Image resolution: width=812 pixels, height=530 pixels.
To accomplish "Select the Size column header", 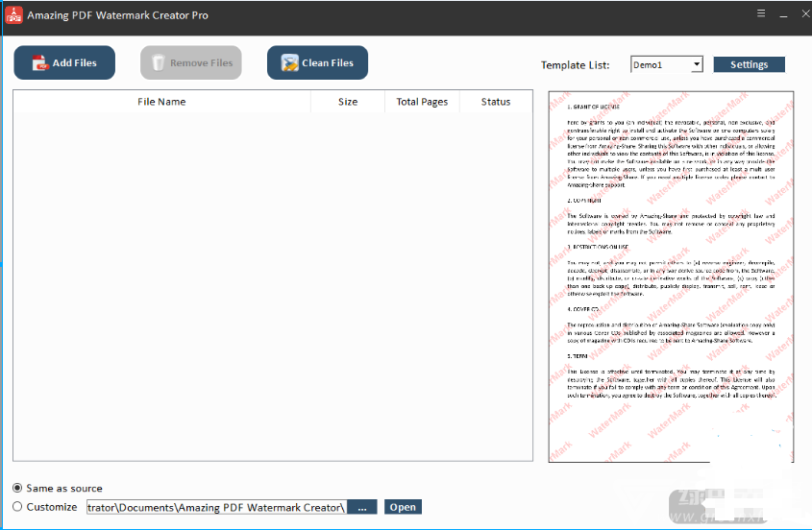I will 348,102.
